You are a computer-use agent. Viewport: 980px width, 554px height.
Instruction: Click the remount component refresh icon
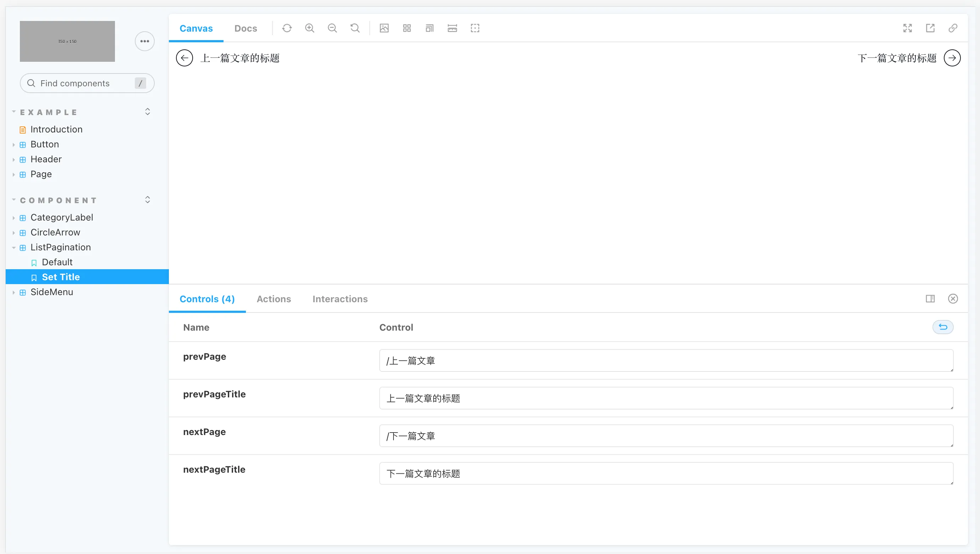tap(287, 28)
